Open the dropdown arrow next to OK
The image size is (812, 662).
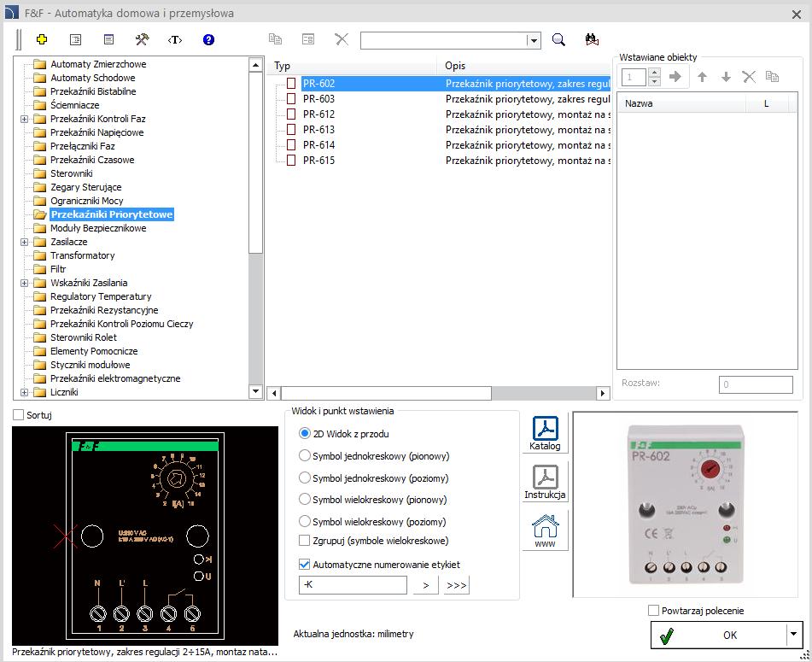pyautogui.click(x=793, y=634)
